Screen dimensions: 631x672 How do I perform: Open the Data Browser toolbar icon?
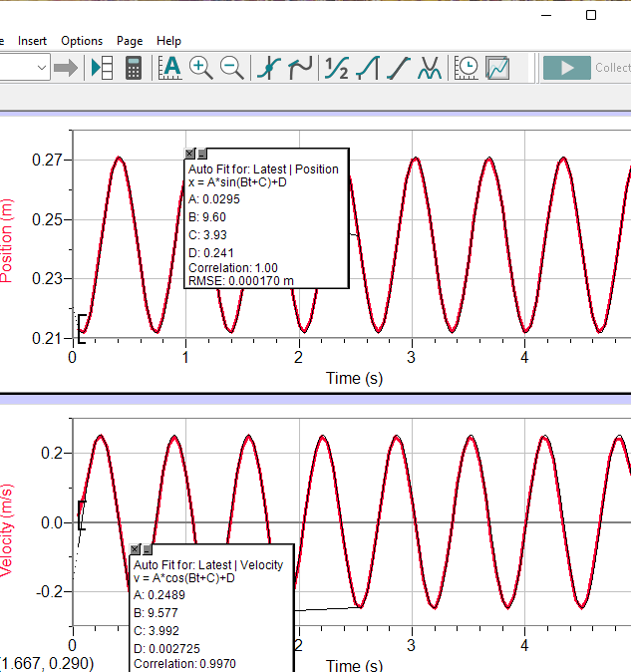coord(102,68)
